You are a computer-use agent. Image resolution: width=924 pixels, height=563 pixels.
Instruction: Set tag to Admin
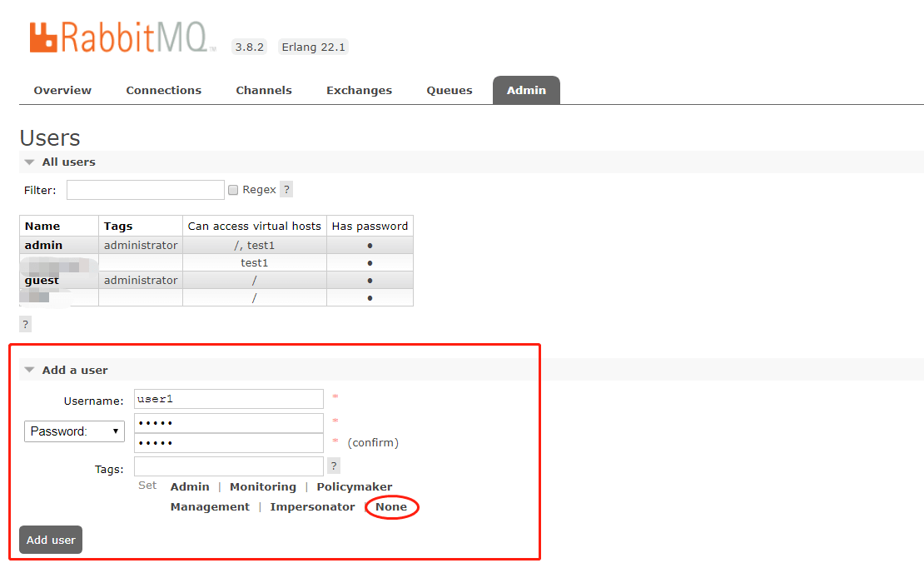(190, 486)
